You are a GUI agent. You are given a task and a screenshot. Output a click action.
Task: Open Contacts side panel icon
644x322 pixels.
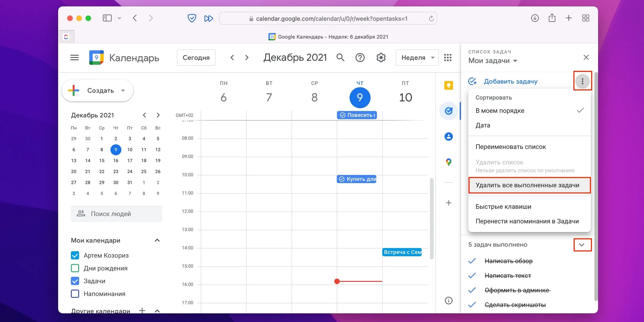coord(448,136)
